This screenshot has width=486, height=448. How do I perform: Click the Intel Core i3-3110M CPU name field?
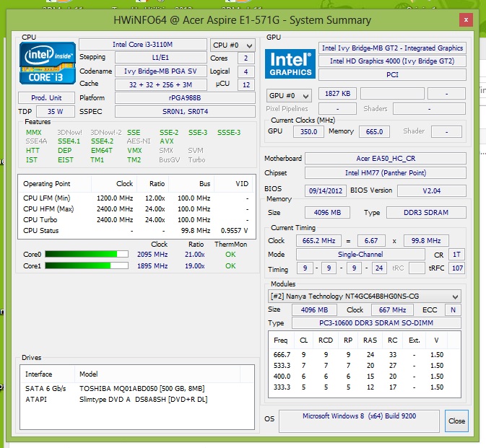pos(142,45)
